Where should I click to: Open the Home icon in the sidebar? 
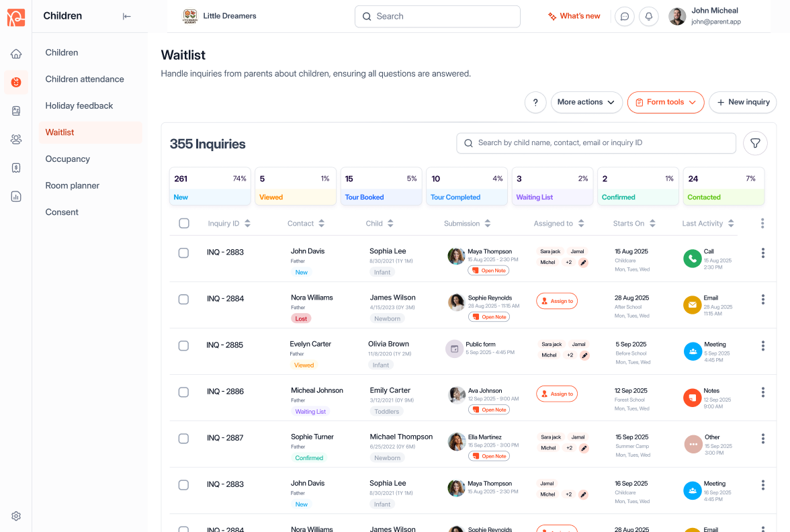point(16,54)
